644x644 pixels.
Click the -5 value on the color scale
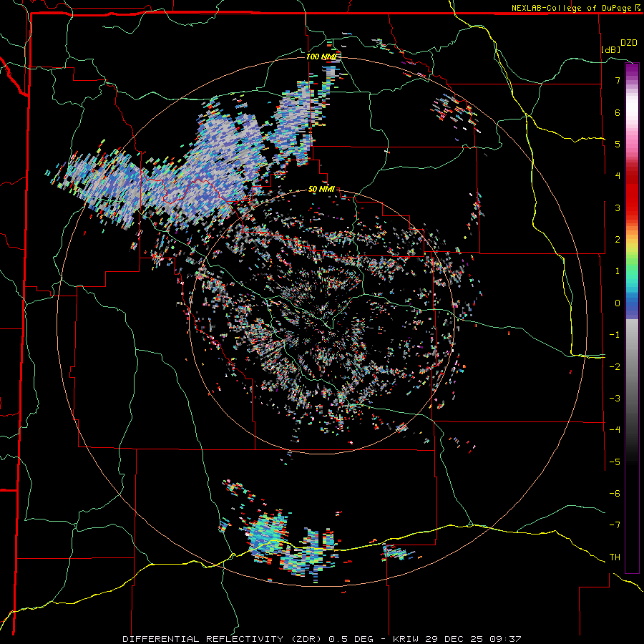pos(615,462)
